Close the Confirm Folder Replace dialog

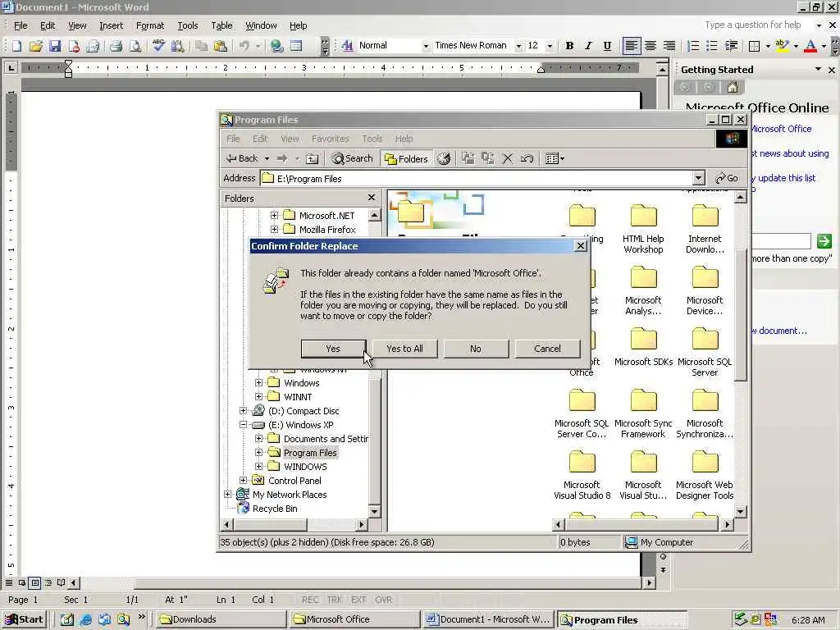click(x=580, y=246)
